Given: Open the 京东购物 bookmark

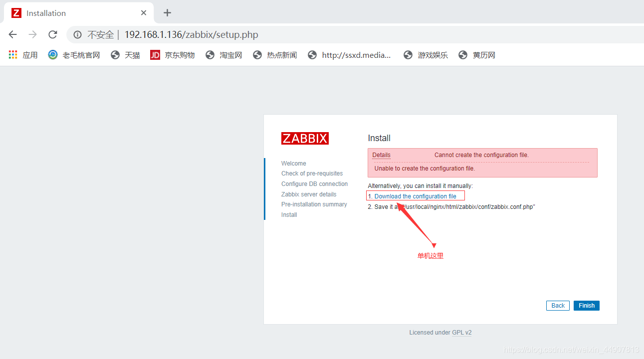Looking at the screenshot, I should 173,55.
